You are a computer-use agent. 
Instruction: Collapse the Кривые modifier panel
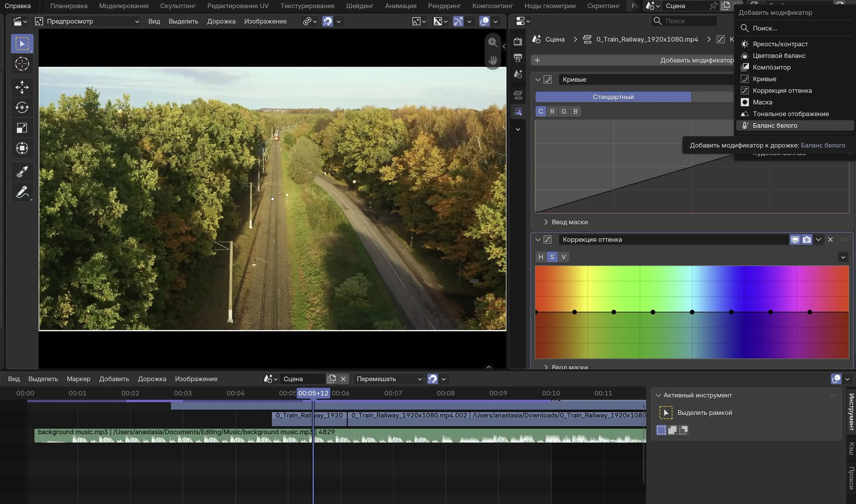pyautogui.click(x=538, y=79)
